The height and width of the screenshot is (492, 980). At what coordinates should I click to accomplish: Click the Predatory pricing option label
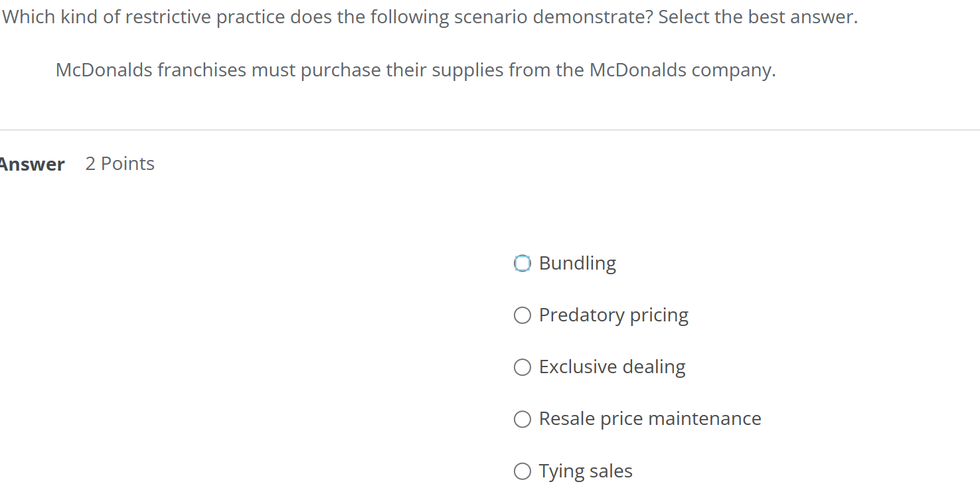tap(612, 315)
